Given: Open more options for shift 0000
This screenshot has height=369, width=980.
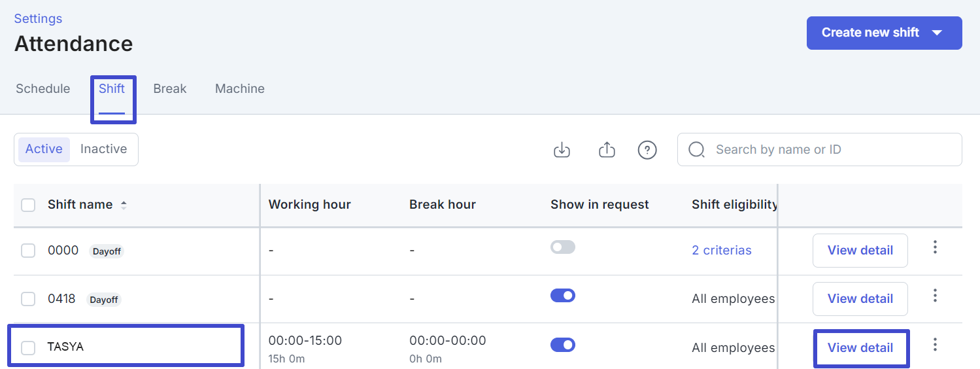Looking at the screenshot, I should (936, 247).
